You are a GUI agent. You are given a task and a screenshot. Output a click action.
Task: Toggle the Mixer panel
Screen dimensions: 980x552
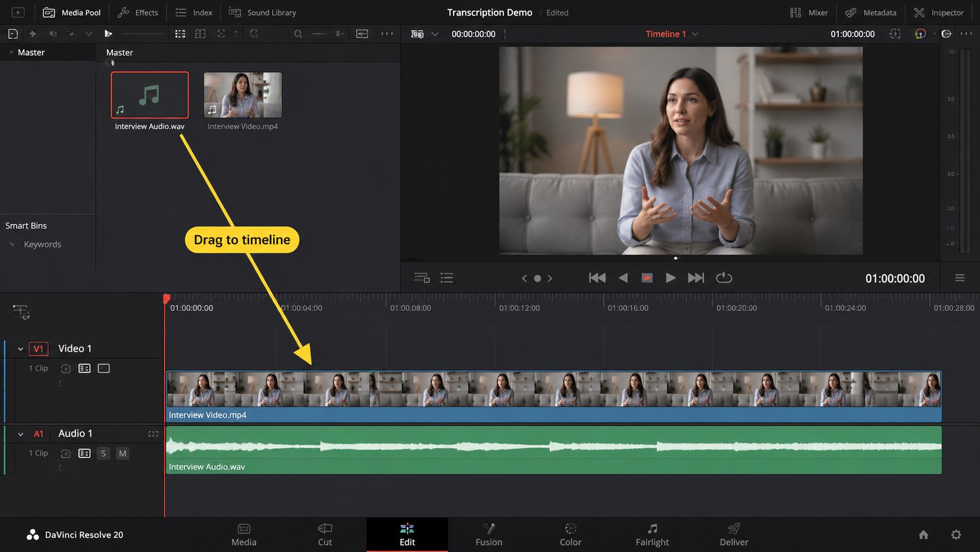[809, 12]
